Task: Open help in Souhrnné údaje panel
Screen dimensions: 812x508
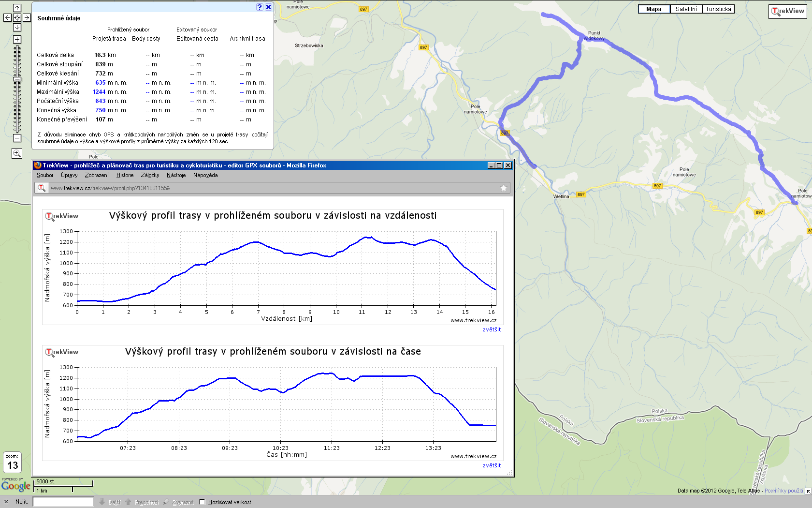Action: pyautogui.click(x=260, y=7)
